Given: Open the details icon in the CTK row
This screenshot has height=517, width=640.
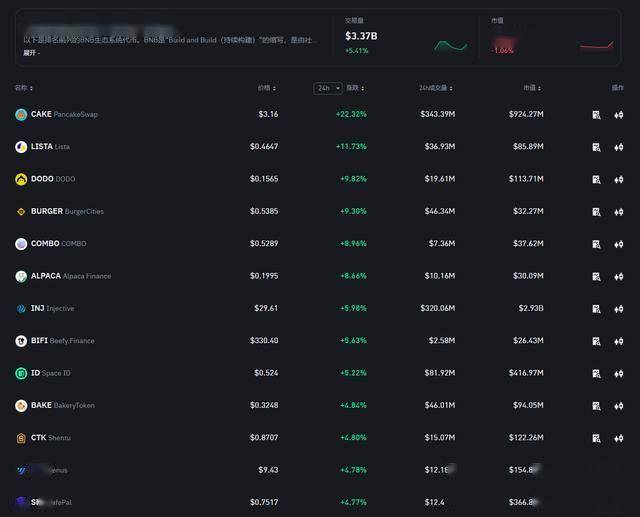Looking at the screenshot, I should pyautogui.click(x=596, y=438).
